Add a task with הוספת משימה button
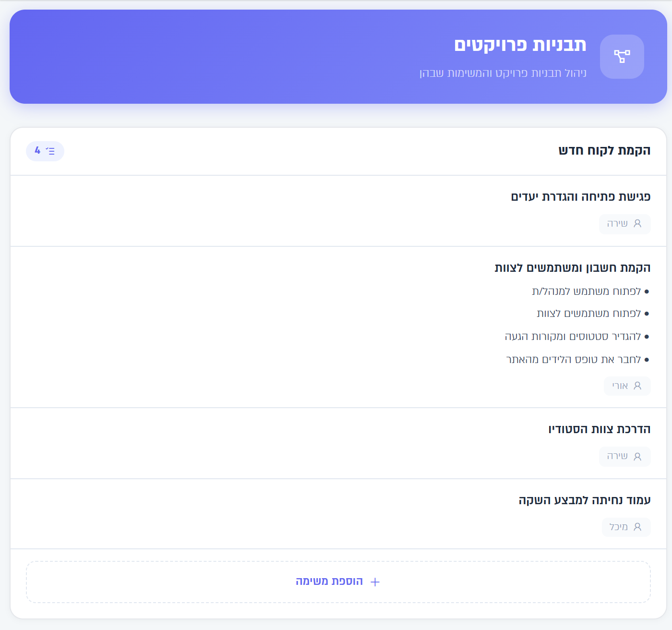Screen dimensions: 672x630 (338, 582)
